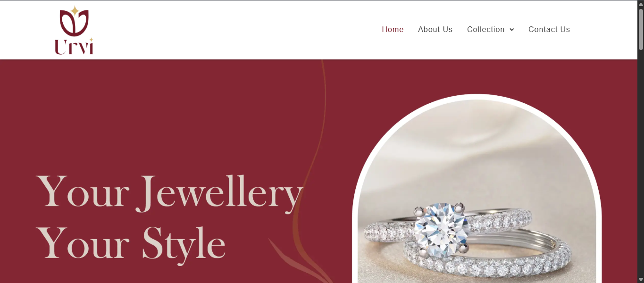Open the Contact Us page

pos(549,29)
